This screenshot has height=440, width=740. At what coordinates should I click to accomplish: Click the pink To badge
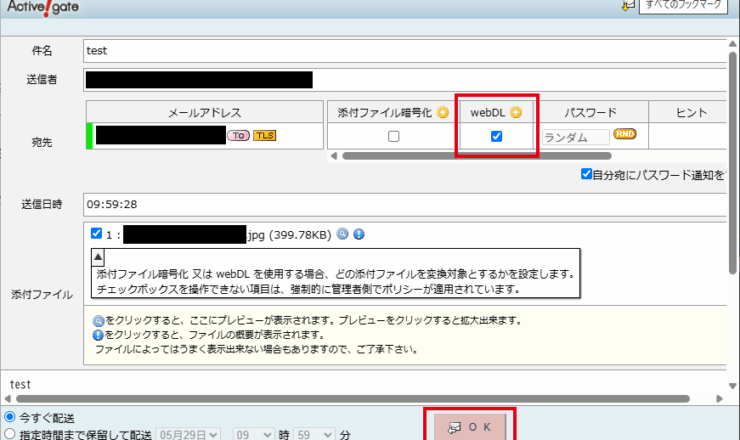[238, 135]
